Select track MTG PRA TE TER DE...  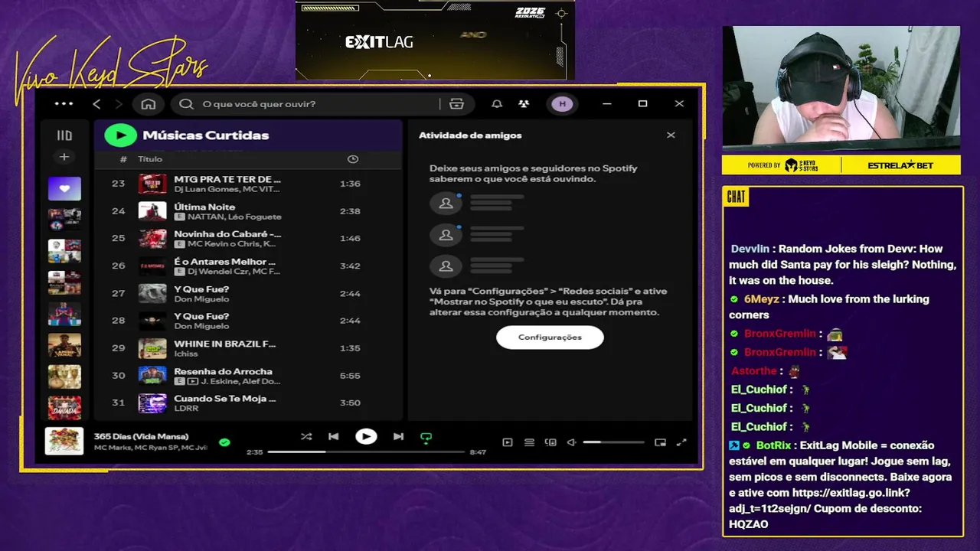[x=227, y=179]
